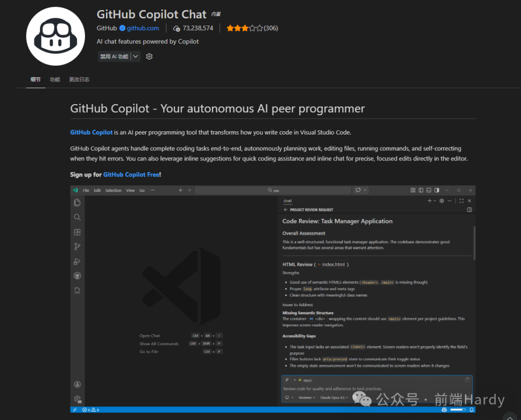Open Edit menu in the embedded screenshot
This screenshot has width=521, height=420.
[97, 190]
